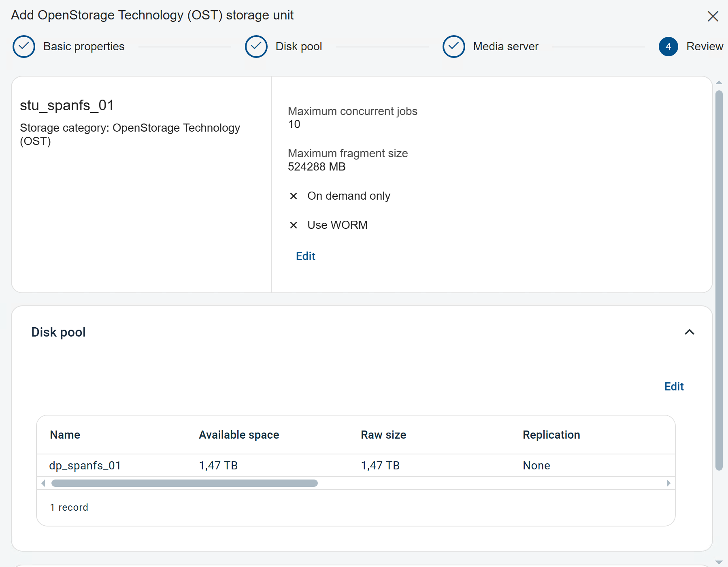Click the step 4 Review circle icon
The height and width of the screenshot is (567, 728).
(x=668, y=47)
